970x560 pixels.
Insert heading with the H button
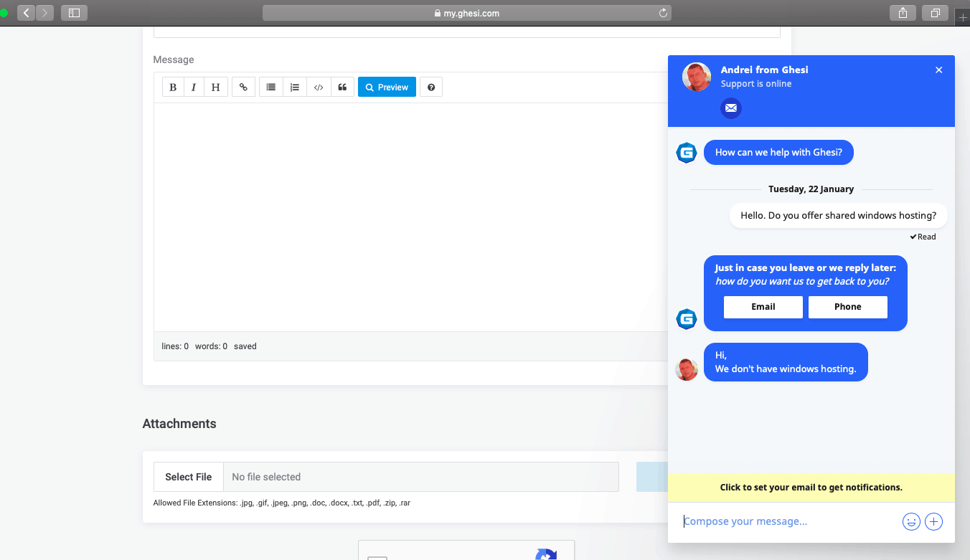(x=215, y=87)
